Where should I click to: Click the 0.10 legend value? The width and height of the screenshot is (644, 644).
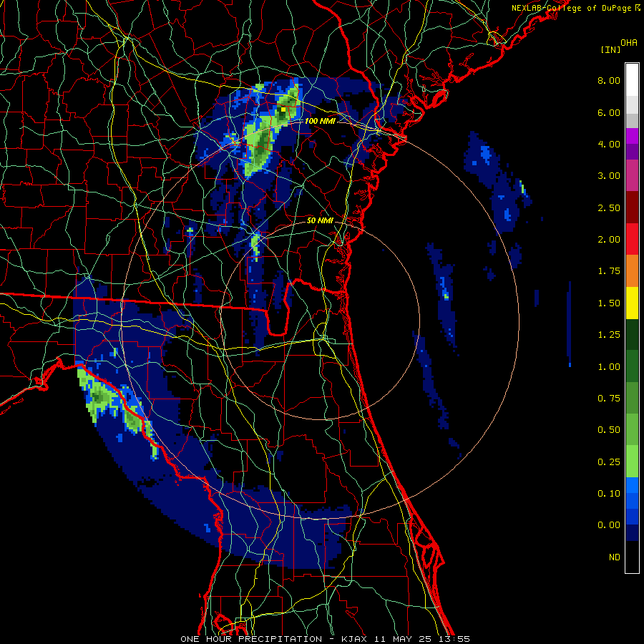[x=609, y=494]
